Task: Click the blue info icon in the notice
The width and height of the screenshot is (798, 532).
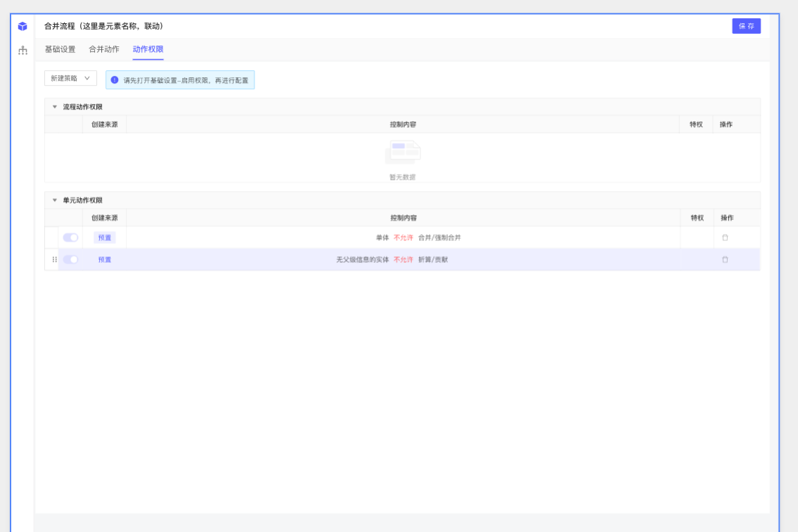Action: coord(115,80)
